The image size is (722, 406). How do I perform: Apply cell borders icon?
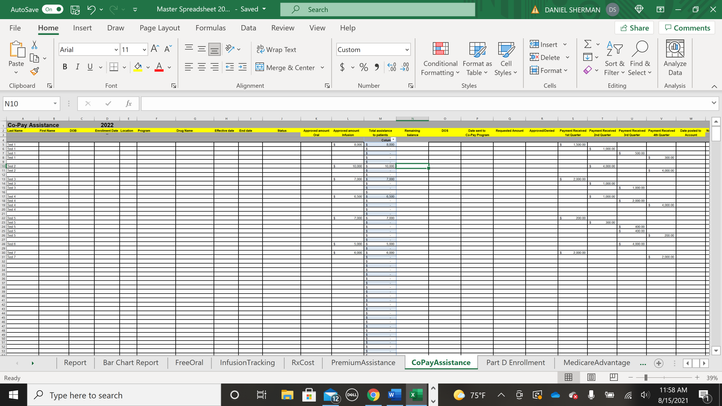click(x=114, y=67)
